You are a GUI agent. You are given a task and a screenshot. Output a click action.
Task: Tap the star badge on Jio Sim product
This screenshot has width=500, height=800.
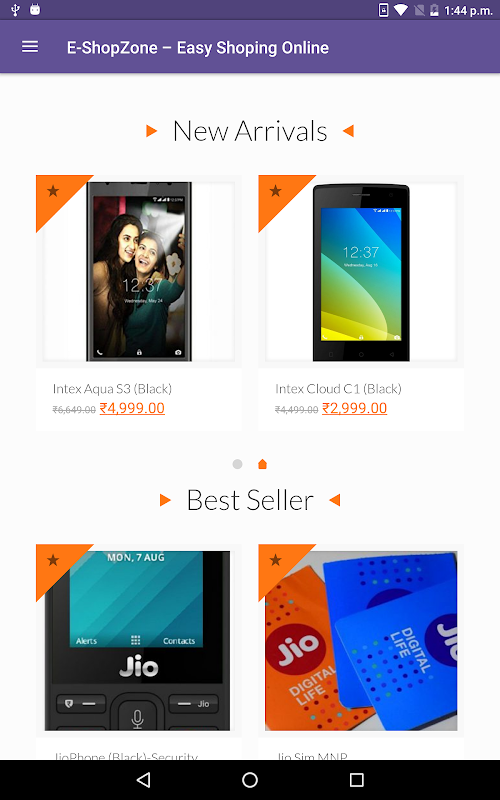[x=276, y=560]
